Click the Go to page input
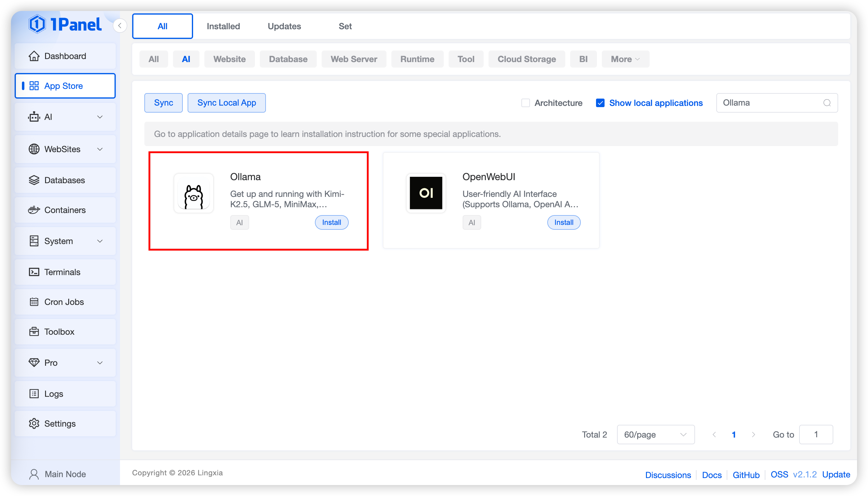This screenshot has width=868, height=496. 816,434
